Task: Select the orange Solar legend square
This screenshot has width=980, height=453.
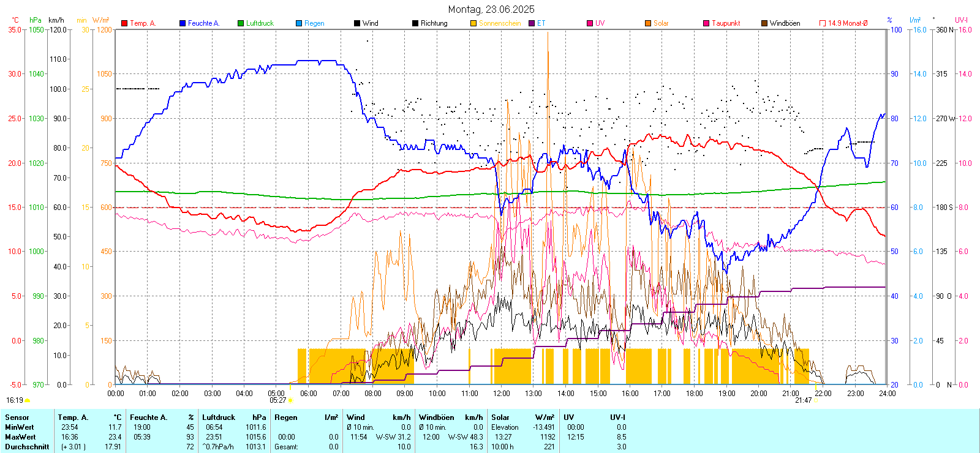Action: coord(648,23)
